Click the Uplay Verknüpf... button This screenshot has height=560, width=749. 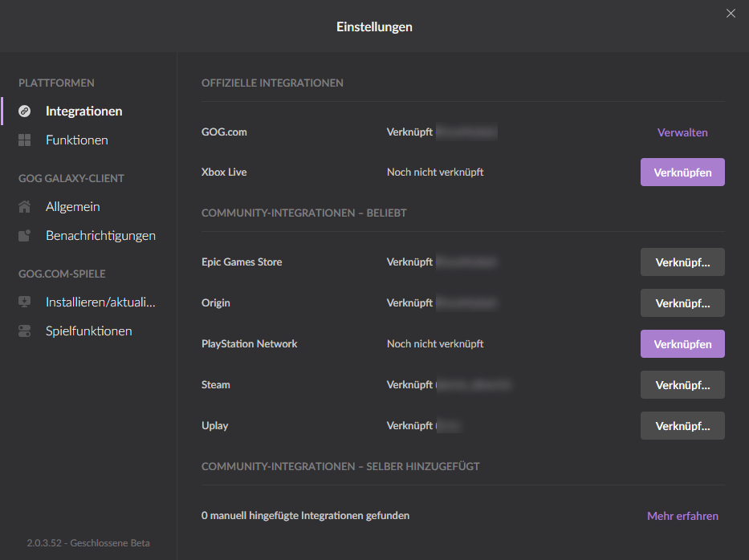682,426
